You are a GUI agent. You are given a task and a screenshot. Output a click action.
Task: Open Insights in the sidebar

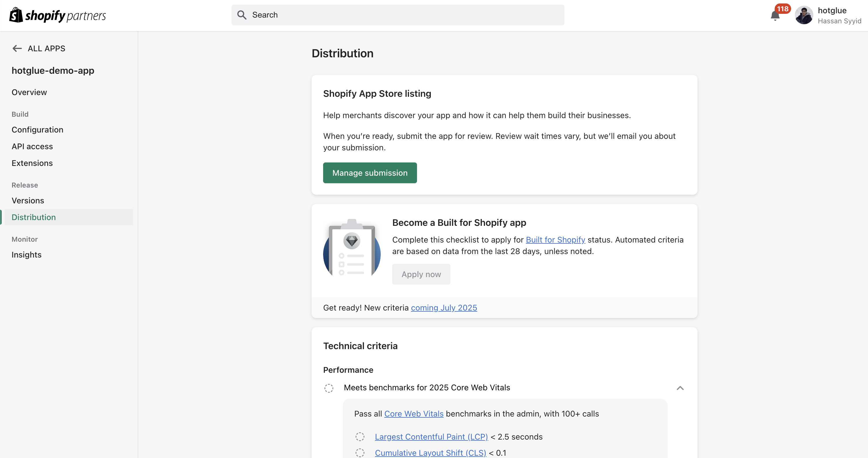click(26, 255)
